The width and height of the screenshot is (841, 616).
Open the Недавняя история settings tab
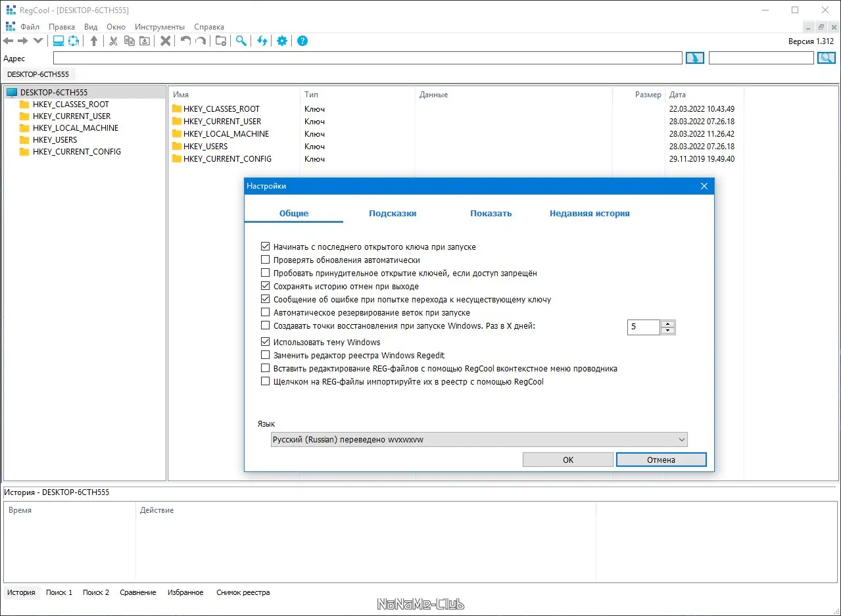click(x=590, y=213)
